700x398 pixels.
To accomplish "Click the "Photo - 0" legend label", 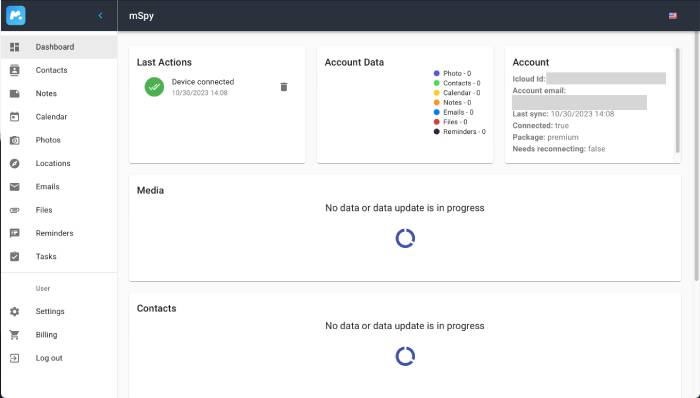I will click(457, 73).
